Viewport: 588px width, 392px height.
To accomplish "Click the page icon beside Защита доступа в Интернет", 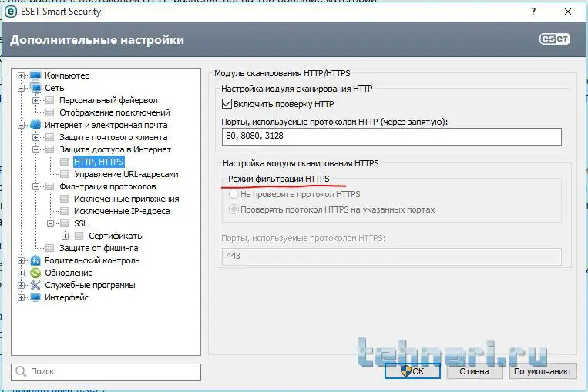I will click(x=50, y=149).
